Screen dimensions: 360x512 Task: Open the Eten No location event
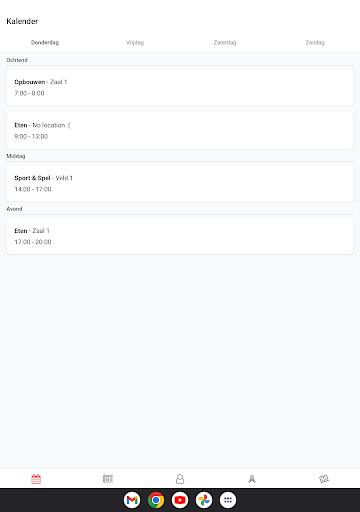[180, 131]
